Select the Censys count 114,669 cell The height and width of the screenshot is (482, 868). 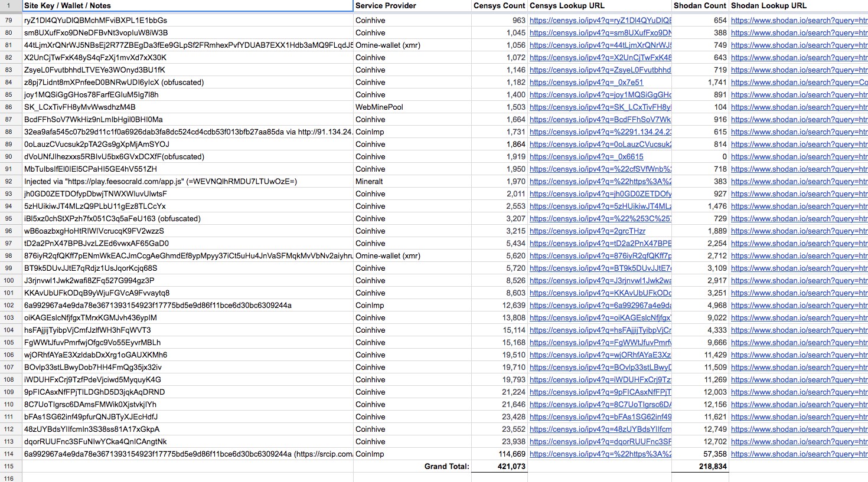(x=499, y=454)
